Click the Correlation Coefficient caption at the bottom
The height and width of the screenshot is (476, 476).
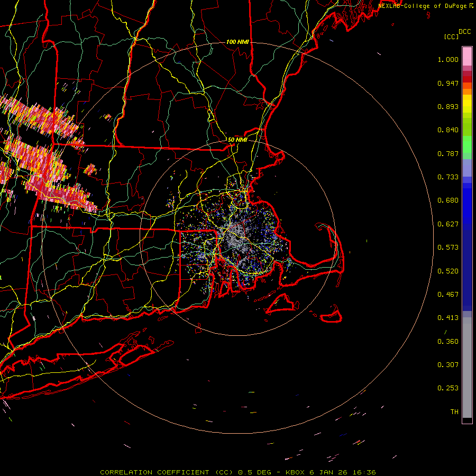(237, 472)
